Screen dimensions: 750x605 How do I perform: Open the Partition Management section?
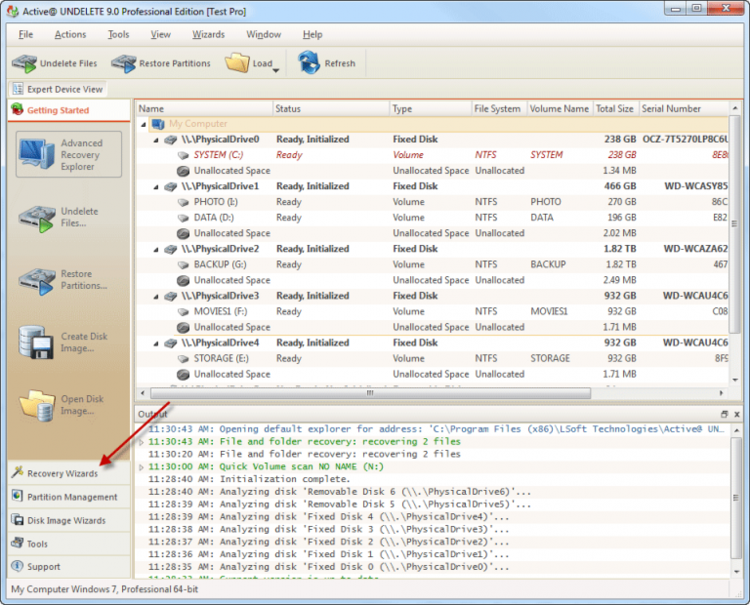tap(70, 497)
